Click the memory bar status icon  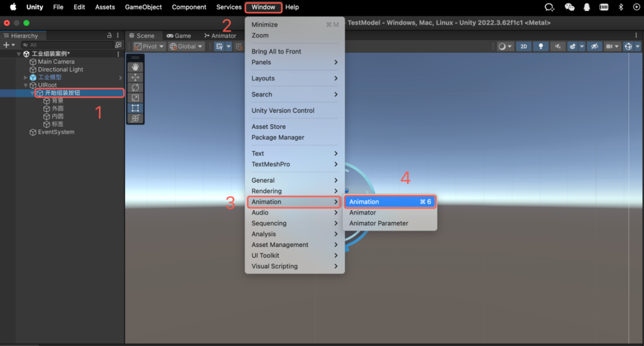point(604,7)
